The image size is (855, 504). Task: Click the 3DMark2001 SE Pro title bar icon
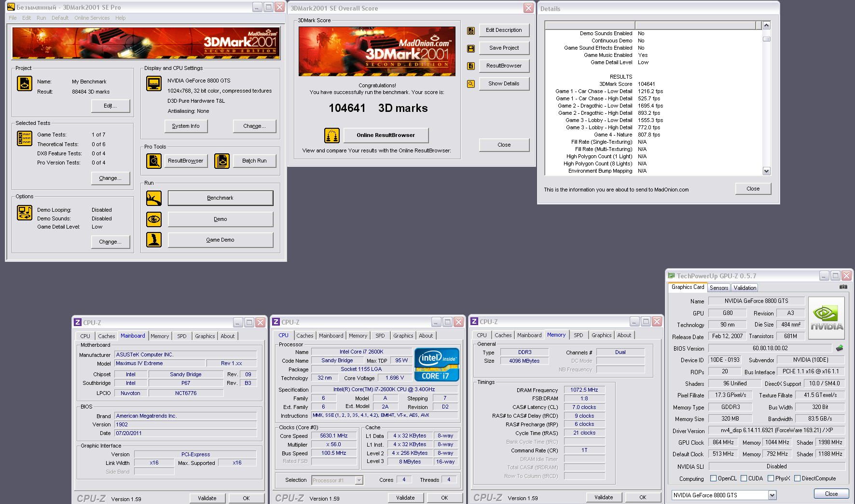click(11, 7)
